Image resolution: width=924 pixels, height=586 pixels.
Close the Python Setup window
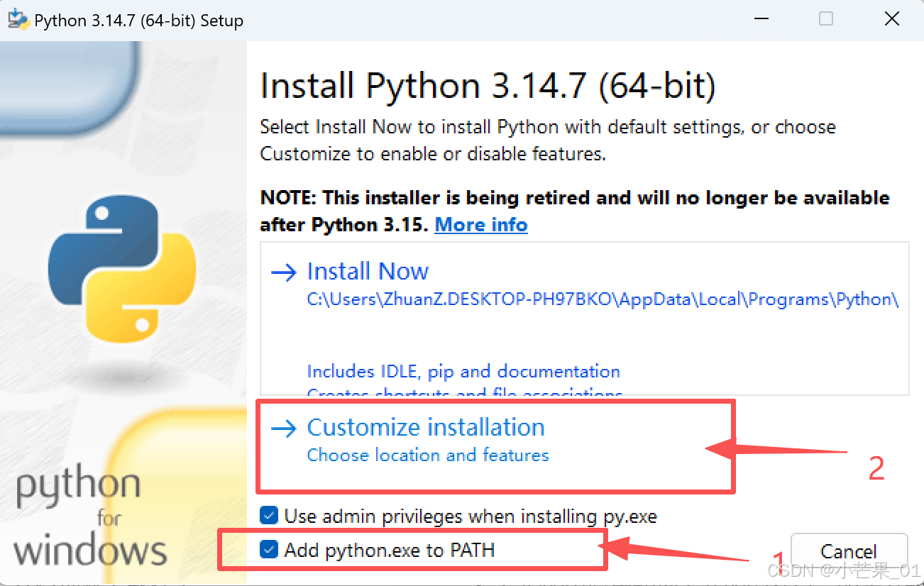tap(892, 20)
